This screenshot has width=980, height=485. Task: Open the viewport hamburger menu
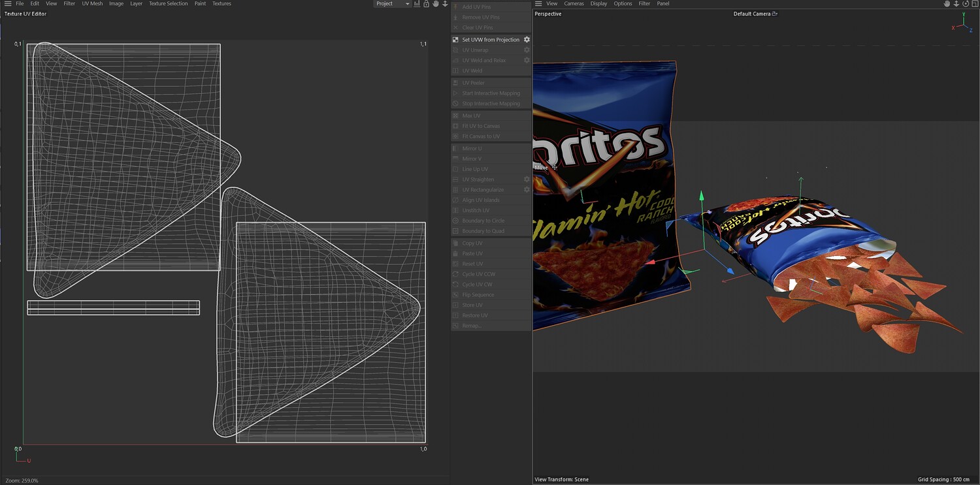(x=538, y=4)
